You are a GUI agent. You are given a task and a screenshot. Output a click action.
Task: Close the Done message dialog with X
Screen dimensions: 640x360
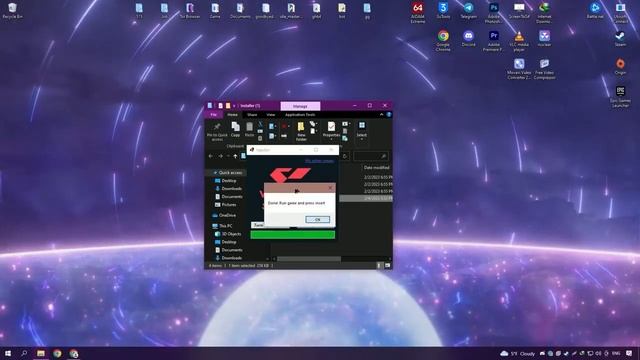330,188
